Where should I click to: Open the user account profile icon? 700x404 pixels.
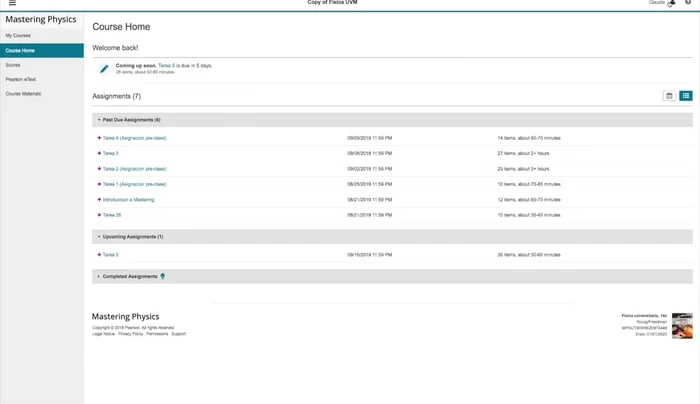click(x=671, y=4)
